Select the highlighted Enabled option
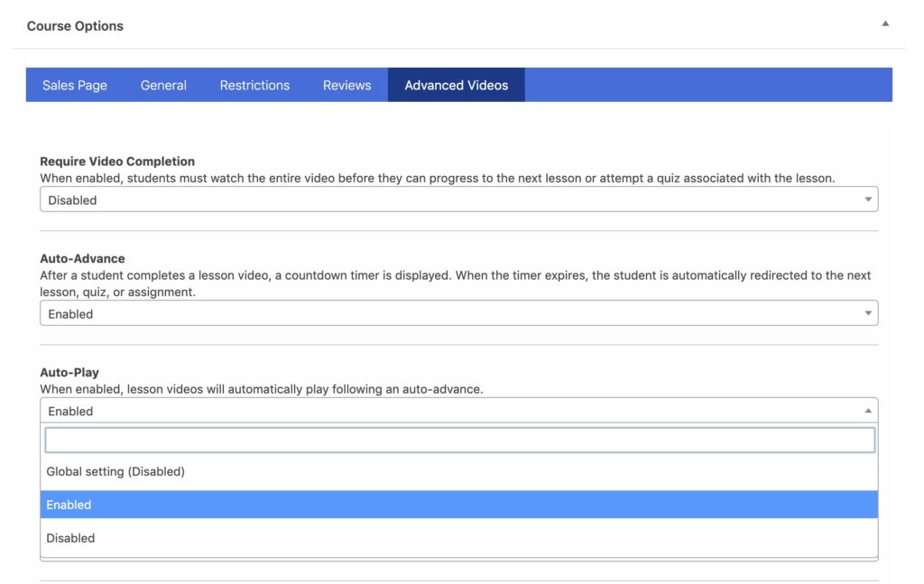 459,505
